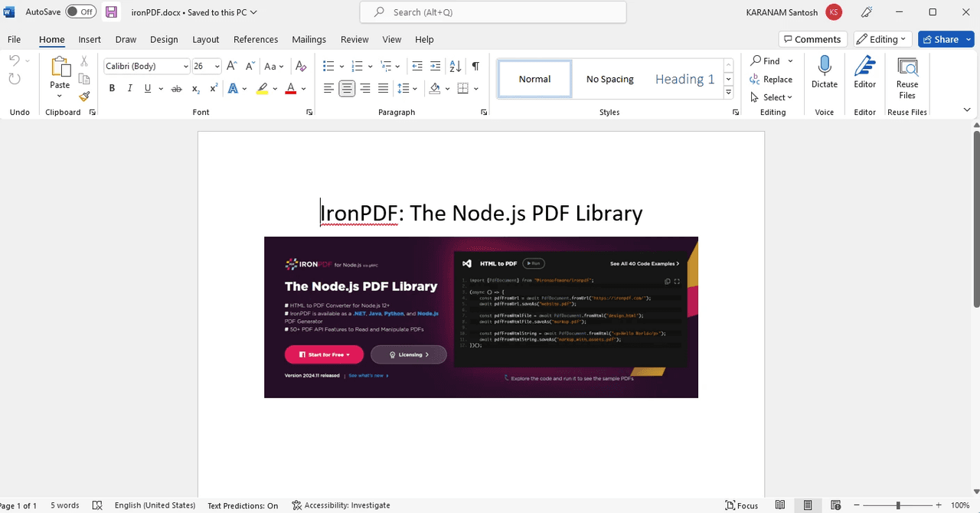This screenshot has height=513, width=980.
Task: Click the Paste clipboard icon
Action: [60, 67]
